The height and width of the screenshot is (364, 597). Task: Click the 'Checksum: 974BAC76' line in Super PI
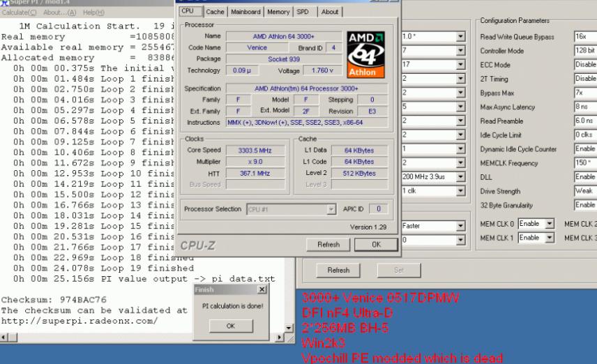click(54, 300)
